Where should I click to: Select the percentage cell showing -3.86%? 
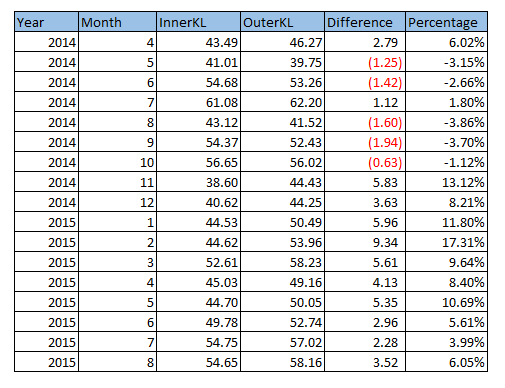446,122
